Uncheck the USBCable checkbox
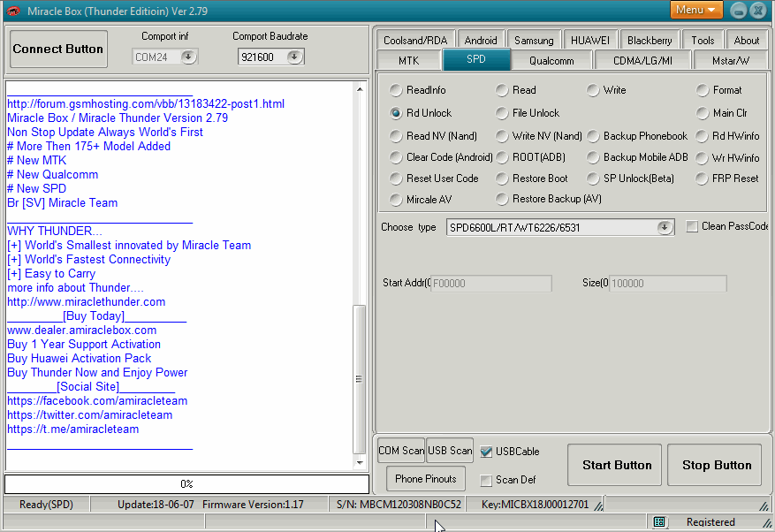The image size is (775, 532). (486, 452)
